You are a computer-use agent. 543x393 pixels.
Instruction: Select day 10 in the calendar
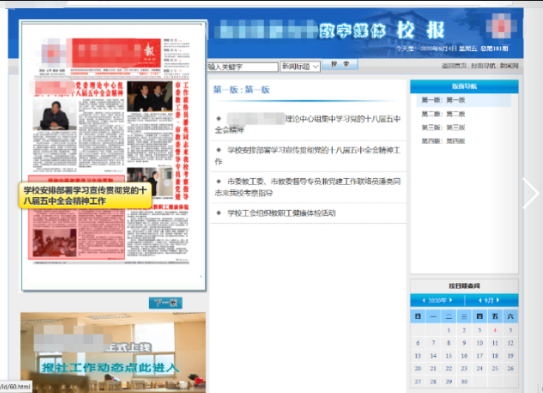pos(480,343)
